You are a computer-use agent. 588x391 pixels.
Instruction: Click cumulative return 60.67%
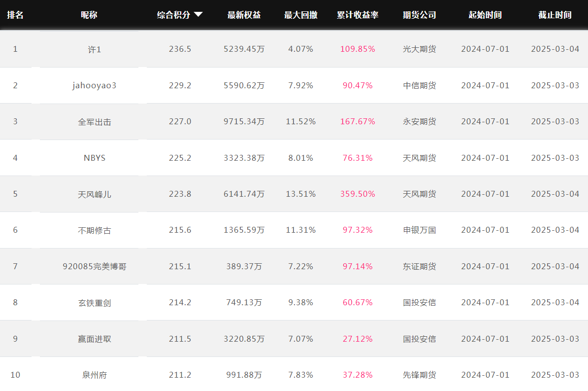pyautogui.click(x=358, y=302)
